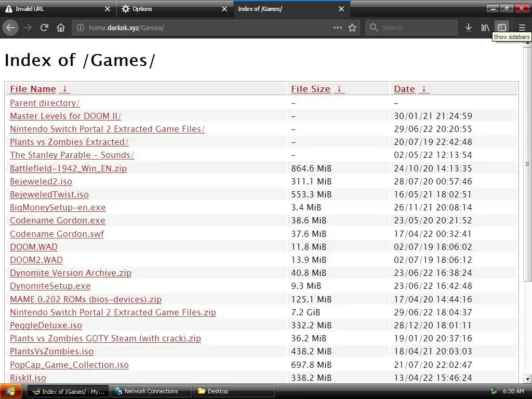Download DOOM2.WAD file
532x399 pixels.
(36, 260)
